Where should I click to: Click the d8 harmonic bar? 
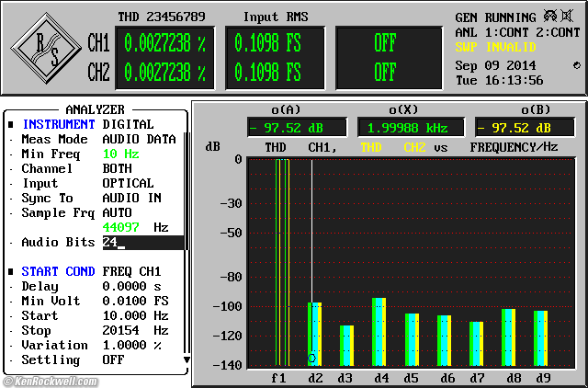click(508, 337)
